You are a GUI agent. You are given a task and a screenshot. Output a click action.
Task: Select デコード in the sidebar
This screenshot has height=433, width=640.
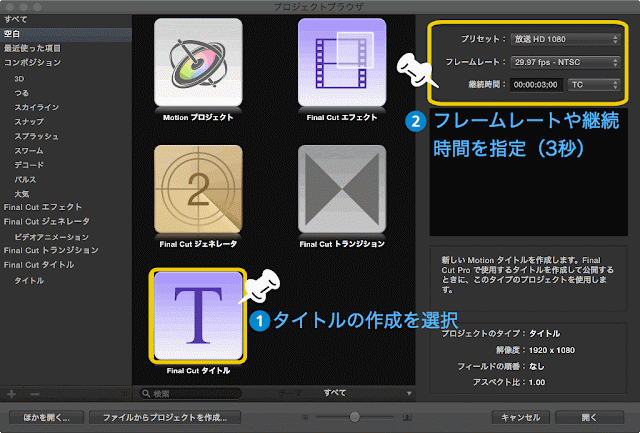[x=29, y=165]
